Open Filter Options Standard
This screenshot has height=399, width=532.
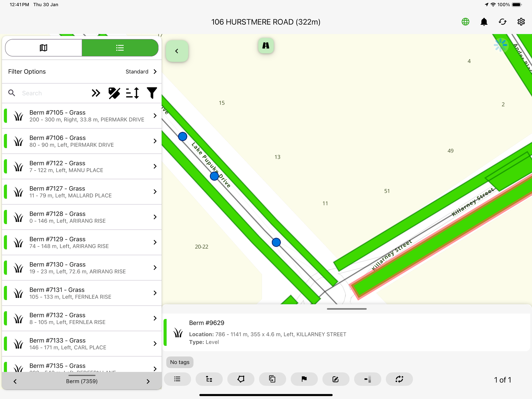[82, 72]
